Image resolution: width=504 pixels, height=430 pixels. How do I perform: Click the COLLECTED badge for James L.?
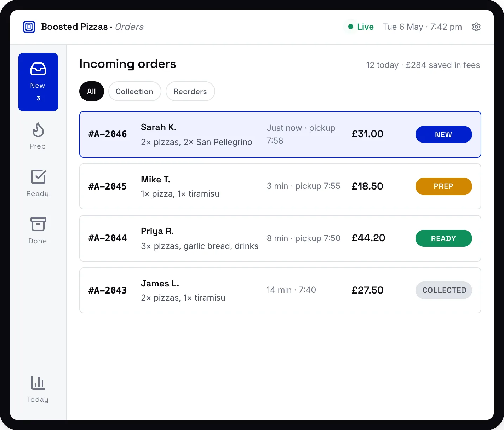444,290
